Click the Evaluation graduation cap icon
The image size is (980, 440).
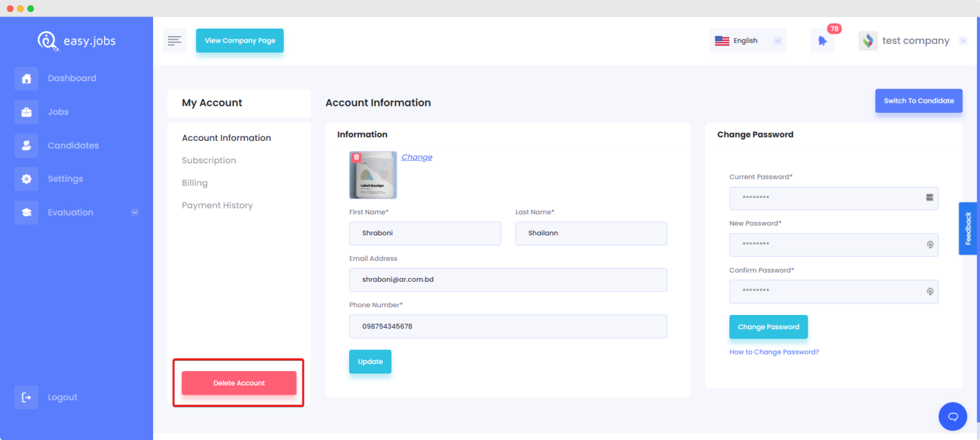pos(26,212)
